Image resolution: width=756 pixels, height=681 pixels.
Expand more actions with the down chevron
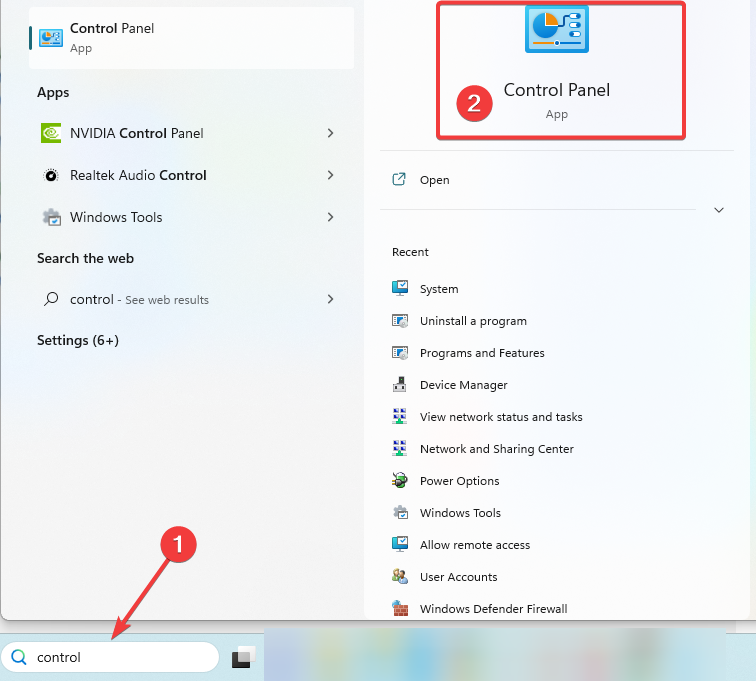point(719,210)
